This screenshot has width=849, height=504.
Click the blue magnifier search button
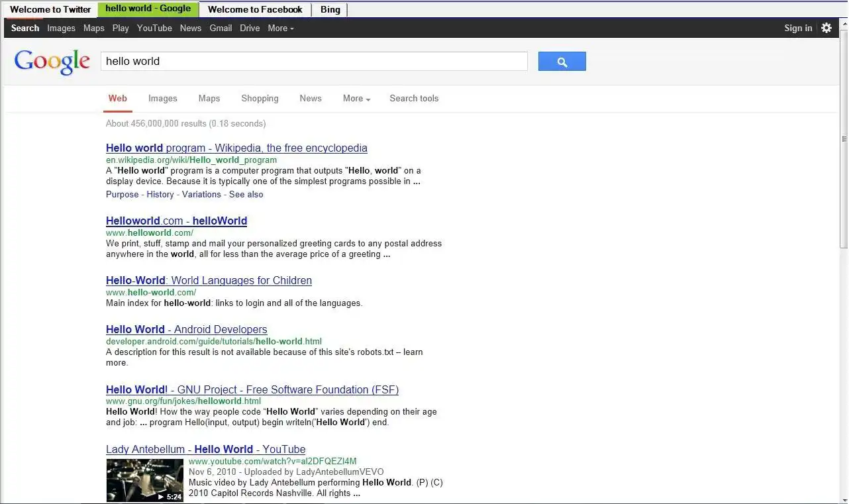tap(562, 62)
